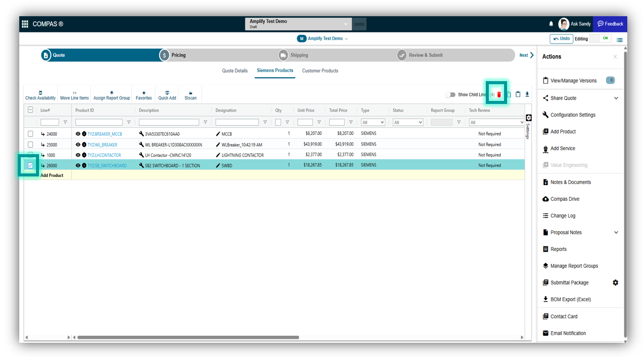This screenshot has height=357, width=644.
Task: Toggle eye icon on TYZ:LHCONTACTOR row
Action: coord(78,155)
